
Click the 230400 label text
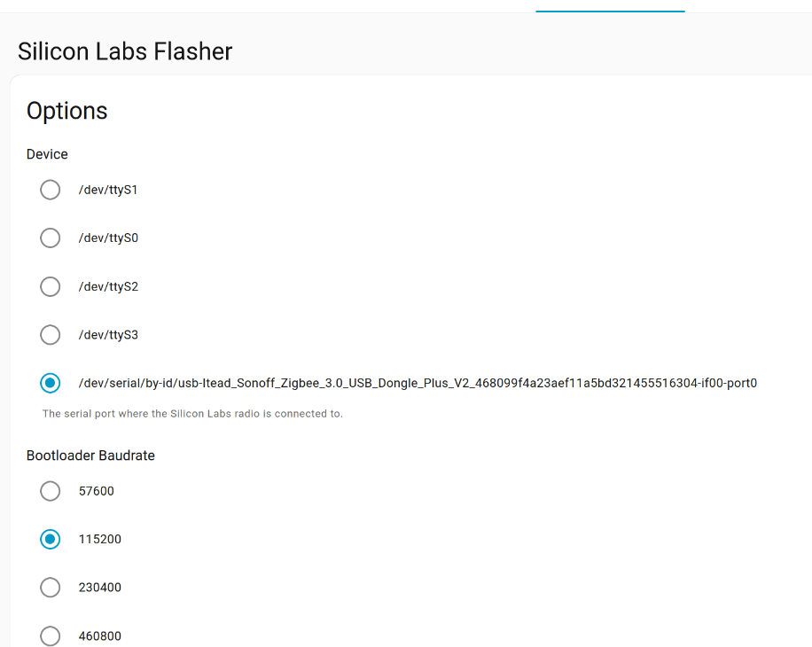click(100, 588)
